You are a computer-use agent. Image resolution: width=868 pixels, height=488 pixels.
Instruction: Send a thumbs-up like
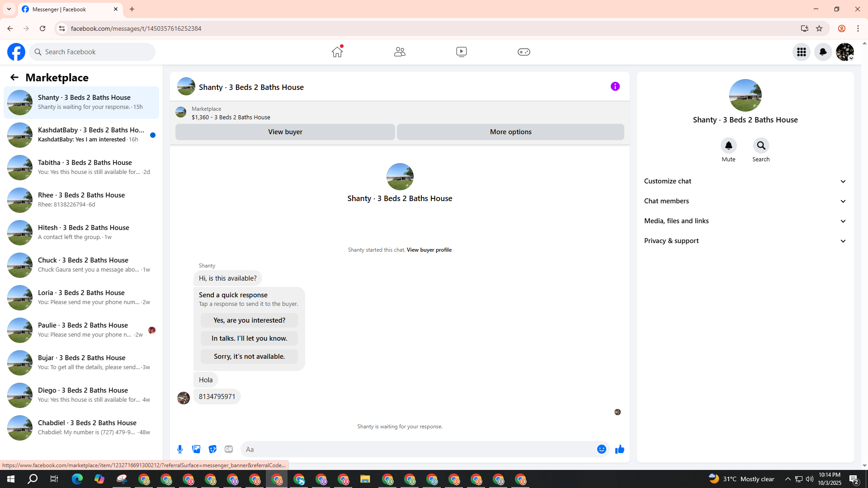620,449
